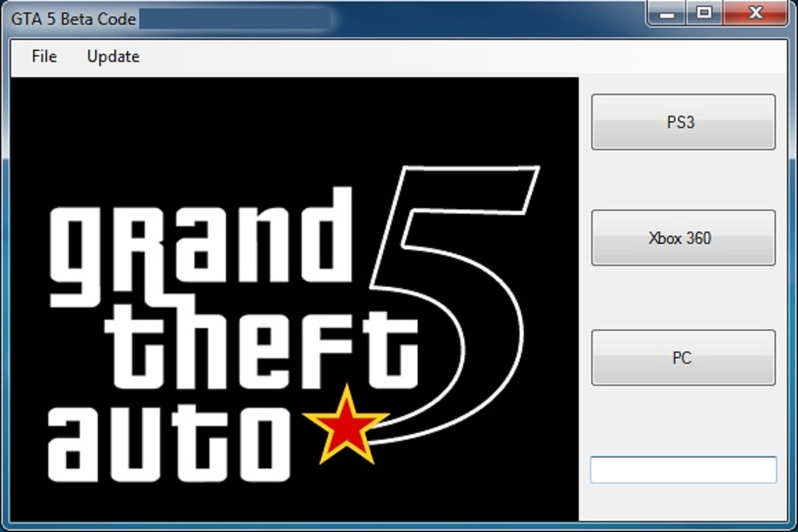Viewport: 798px width, 532px height.
Task: Focus the empty code text field
Action: pos(683,470)
